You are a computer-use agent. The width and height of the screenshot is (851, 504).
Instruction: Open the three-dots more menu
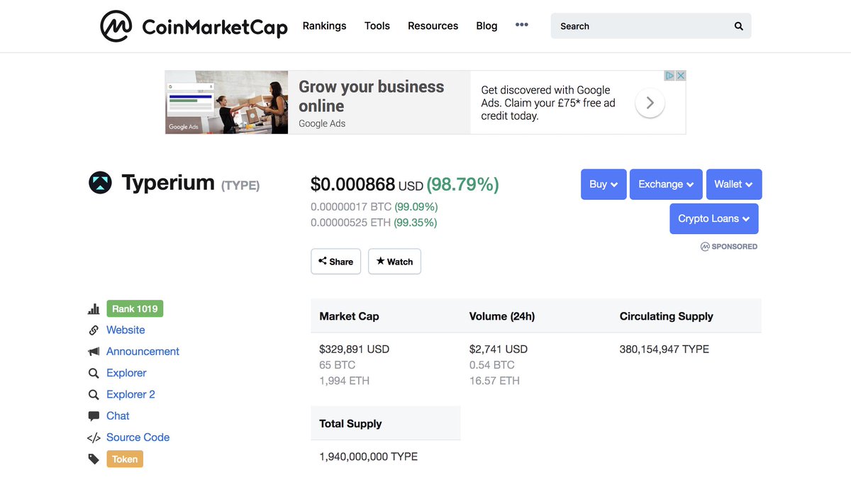[x=522, y=25]
